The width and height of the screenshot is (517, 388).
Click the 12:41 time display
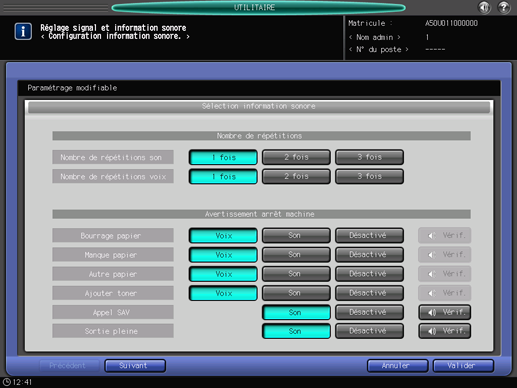click(x=22, y=382)
